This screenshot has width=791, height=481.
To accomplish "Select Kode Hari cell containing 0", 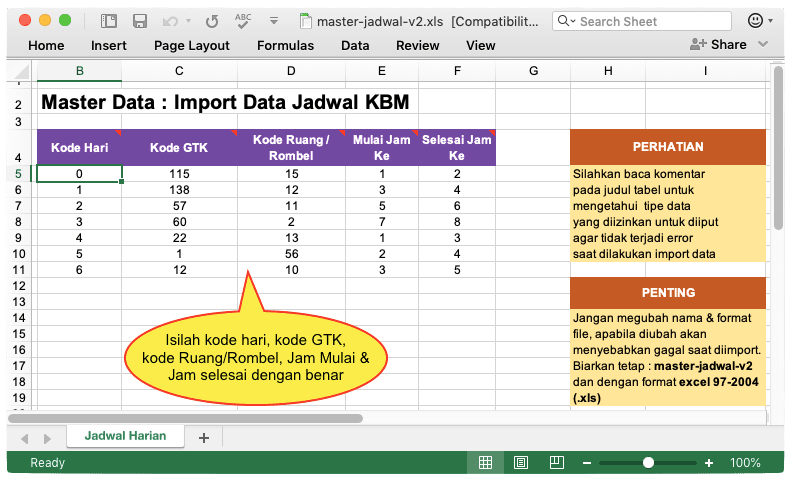I will point(79,174).
